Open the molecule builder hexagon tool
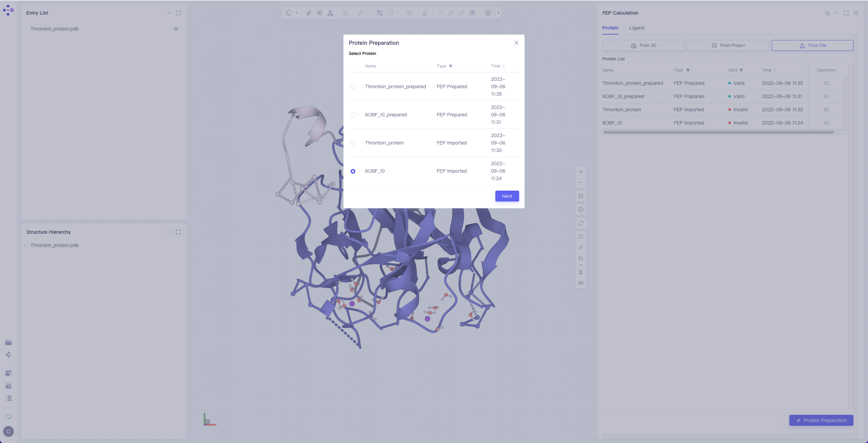Image resolution: width=868 pixels, height=443 pixels. [x=289, y=13]
